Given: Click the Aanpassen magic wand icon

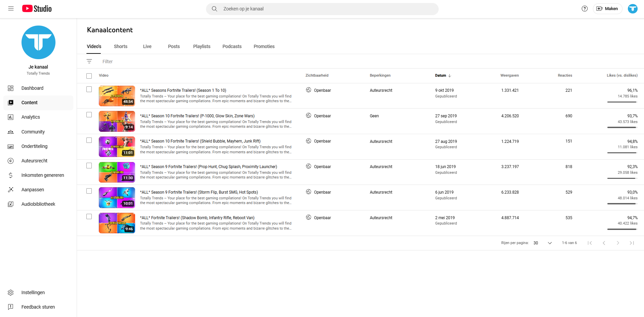Looking at the screenshot, I should tap(11, 190).
